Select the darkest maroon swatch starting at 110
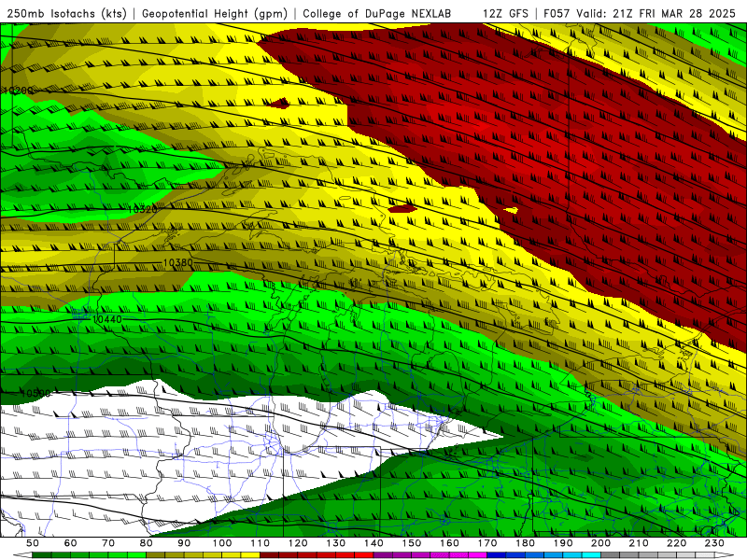This screenshot has height=560, width=747. point(270,555)
